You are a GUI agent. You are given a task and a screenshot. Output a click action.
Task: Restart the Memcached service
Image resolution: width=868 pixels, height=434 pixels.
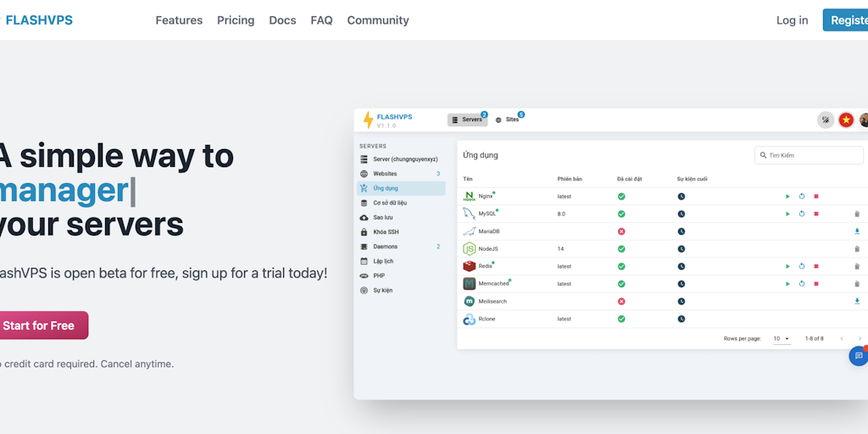coord(802,284)
